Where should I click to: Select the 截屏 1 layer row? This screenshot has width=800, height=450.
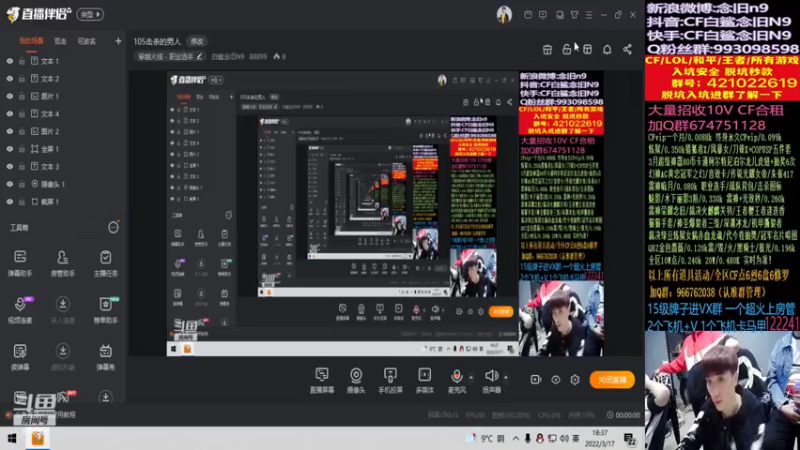(x=63, y=202)
